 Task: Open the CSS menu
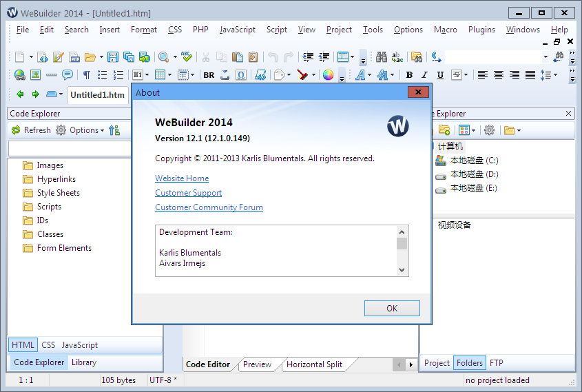point(175,30)
